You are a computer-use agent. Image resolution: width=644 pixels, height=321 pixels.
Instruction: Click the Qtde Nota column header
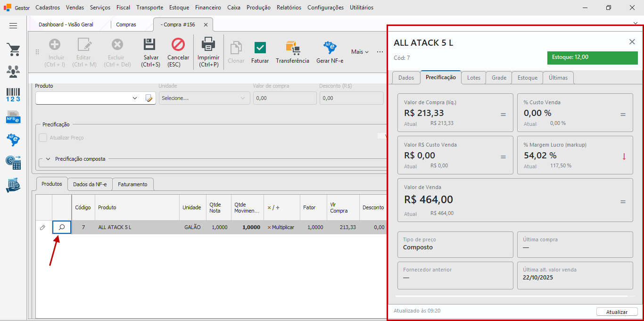coord(218,207)
